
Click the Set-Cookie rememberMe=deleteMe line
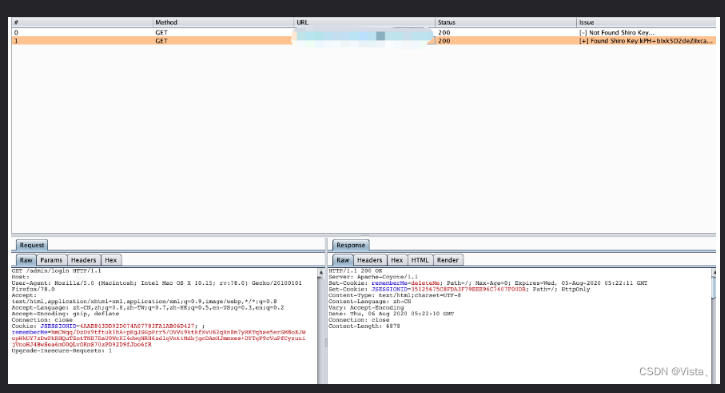488,283
